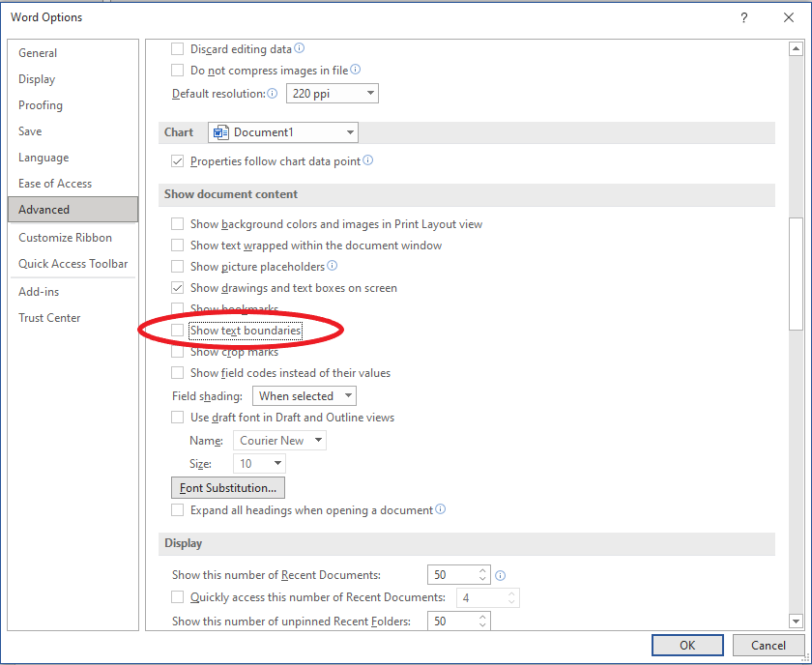
Task: Click info icon next to Show picture placeholders
Action: coord(333,267)
